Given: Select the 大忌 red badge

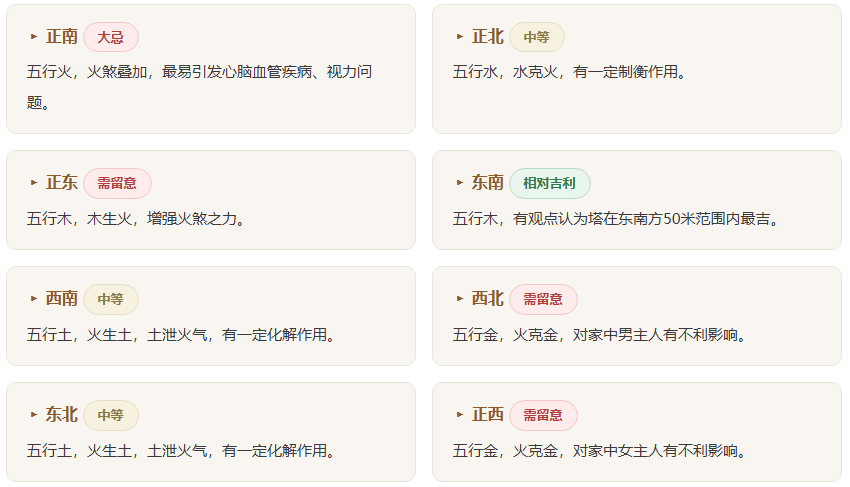Looking at the screenshot, I should coord(111,37).
